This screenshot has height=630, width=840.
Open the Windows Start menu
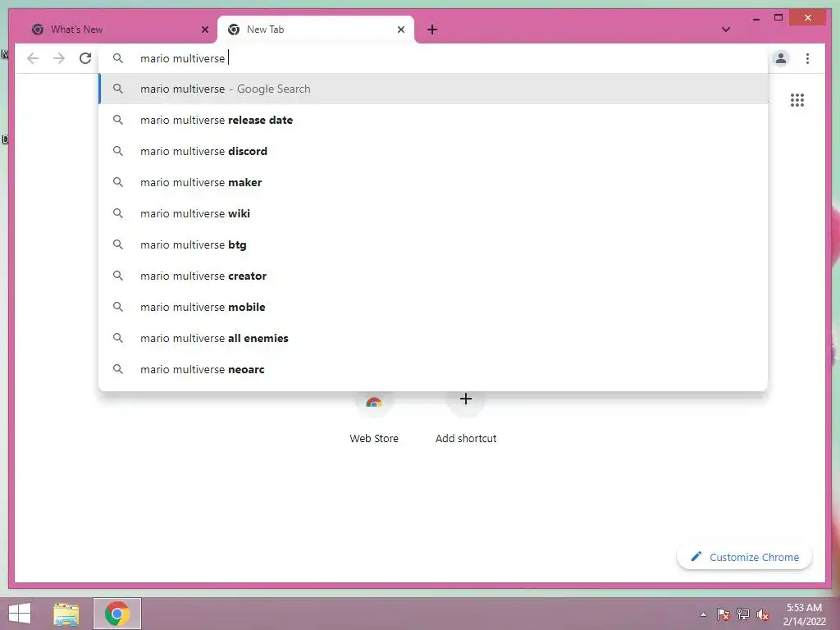click(20, 614)
